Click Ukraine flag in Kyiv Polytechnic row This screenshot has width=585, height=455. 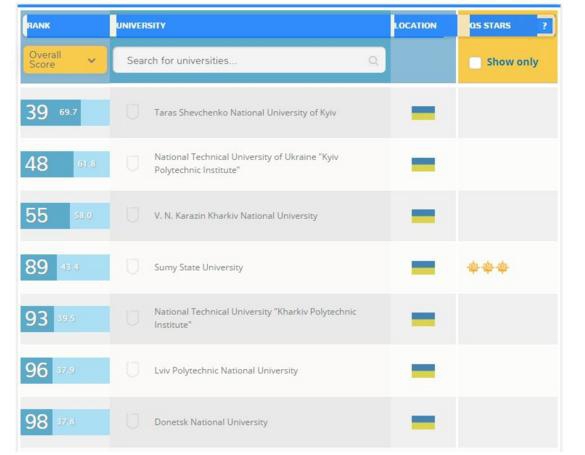tap(423, 164)
